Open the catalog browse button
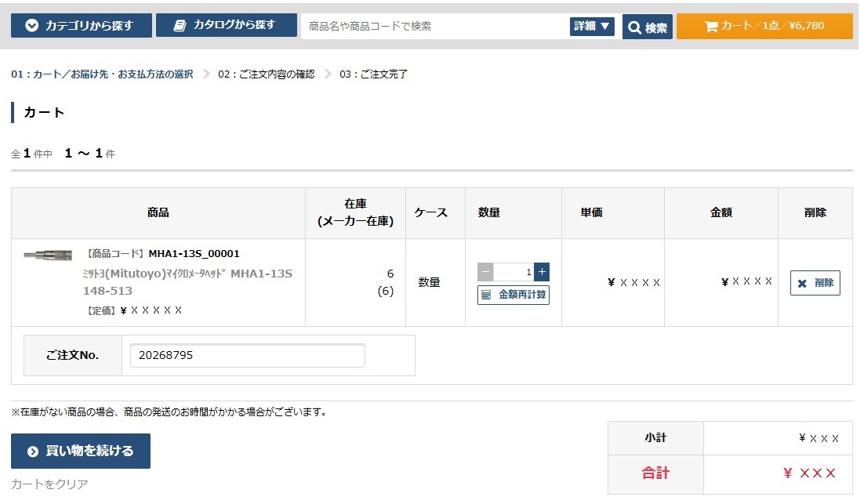The height and width of the screenshot is (504, 860). coord(226,25)
